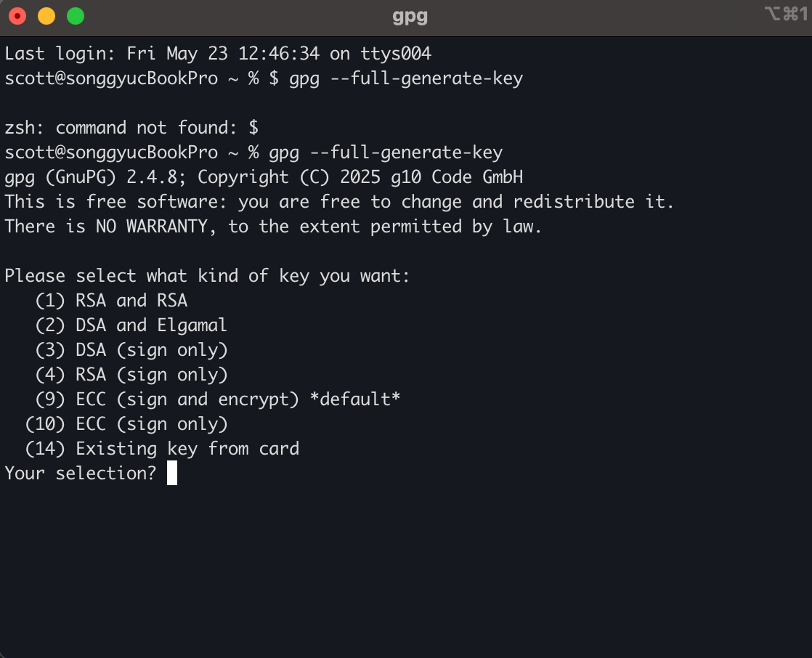Click the GnuPG 2.4.8 version line
The width and height of the screenshot is (812, 658).
tap(264, 177)
